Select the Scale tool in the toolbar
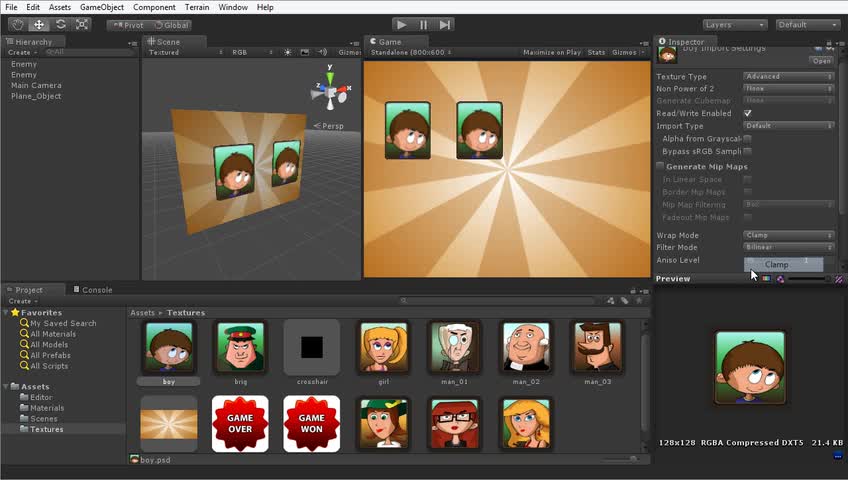 pyautogui.click(x=82, y=24)
